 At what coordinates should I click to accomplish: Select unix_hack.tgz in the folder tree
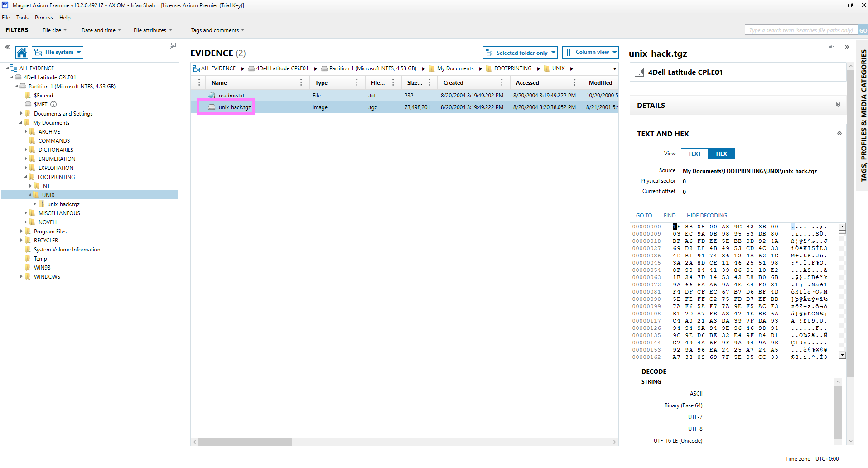(x=63, y=204)
